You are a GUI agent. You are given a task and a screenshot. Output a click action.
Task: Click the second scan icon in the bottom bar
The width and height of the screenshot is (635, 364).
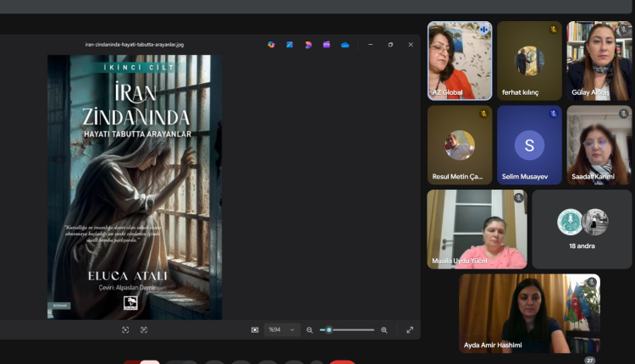(x=144, y=330)
